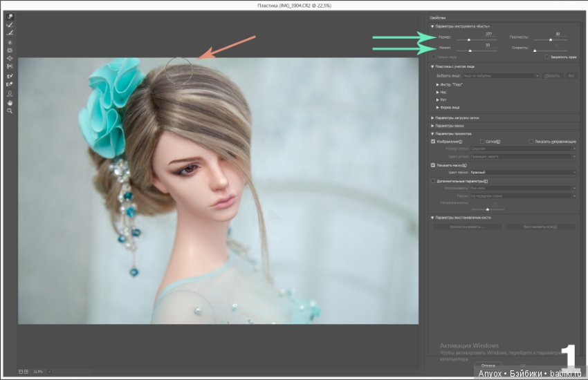Enable the Закрепить края checkbox

pyautogui.click(x=546, y=57)
